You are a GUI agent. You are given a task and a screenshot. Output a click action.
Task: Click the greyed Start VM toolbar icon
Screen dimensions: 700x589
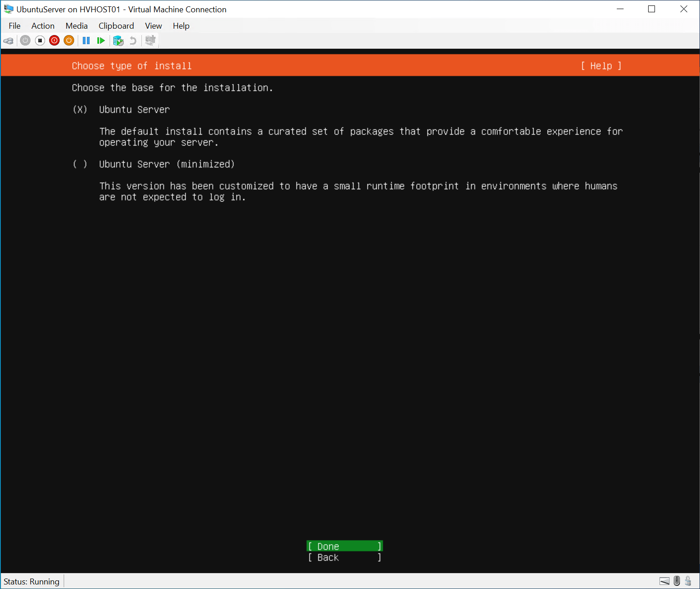point(25,41)
